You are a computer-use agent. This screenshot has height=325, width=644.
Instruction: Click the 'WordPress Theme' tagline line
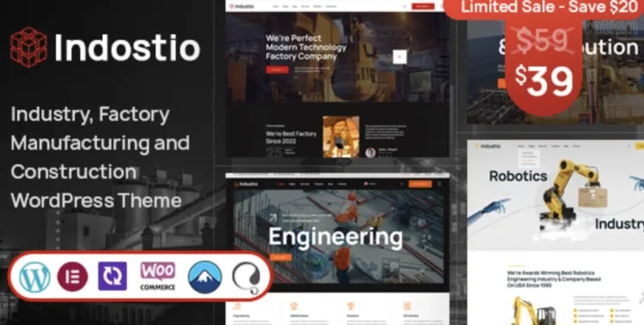(96, 200)
